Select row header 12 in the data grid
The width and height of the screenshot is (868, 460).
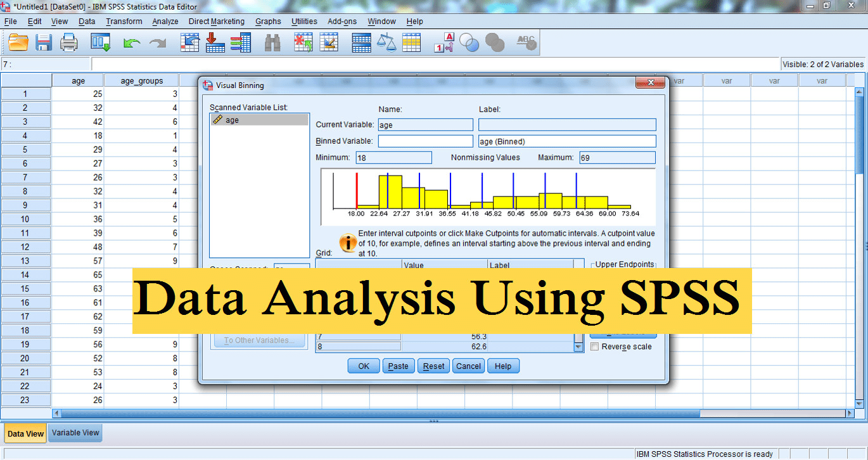(x=25, y=247)
